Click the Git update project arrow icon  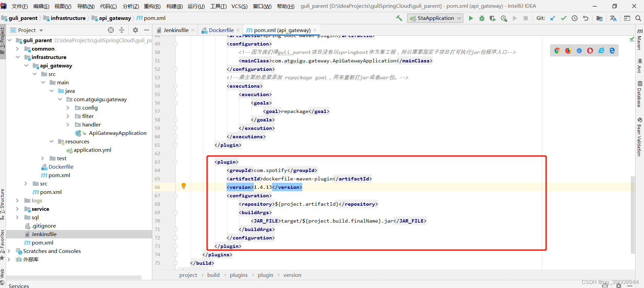pos(553,18)
